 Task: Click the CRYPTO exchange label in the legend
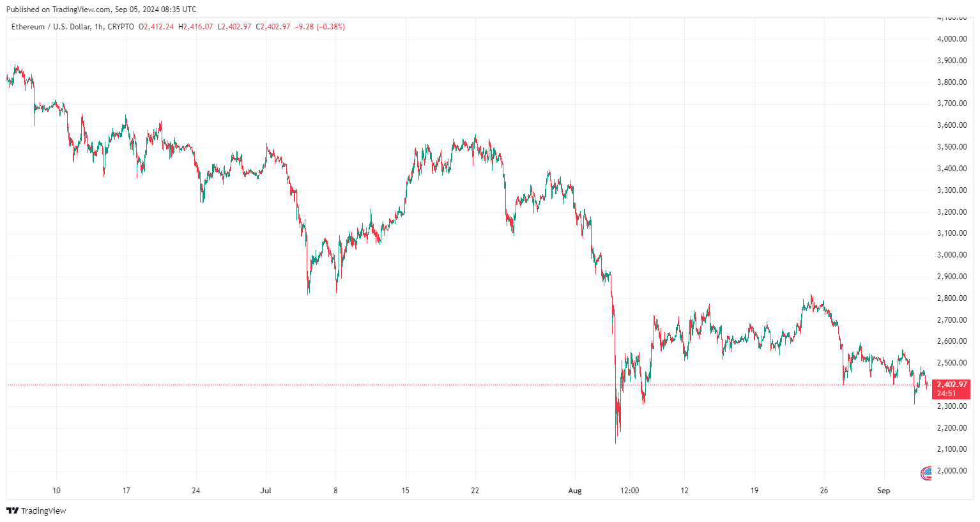click(121, 27)
